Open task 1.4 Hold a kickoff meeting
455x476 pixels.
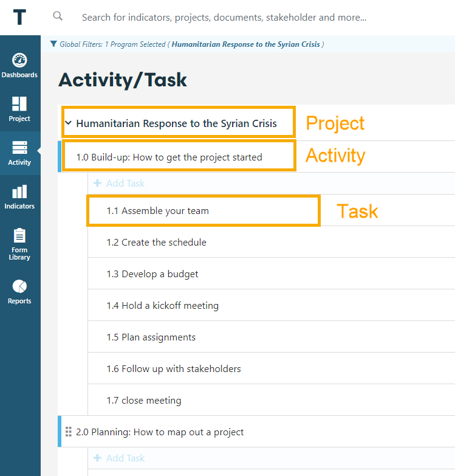(162, 306)
